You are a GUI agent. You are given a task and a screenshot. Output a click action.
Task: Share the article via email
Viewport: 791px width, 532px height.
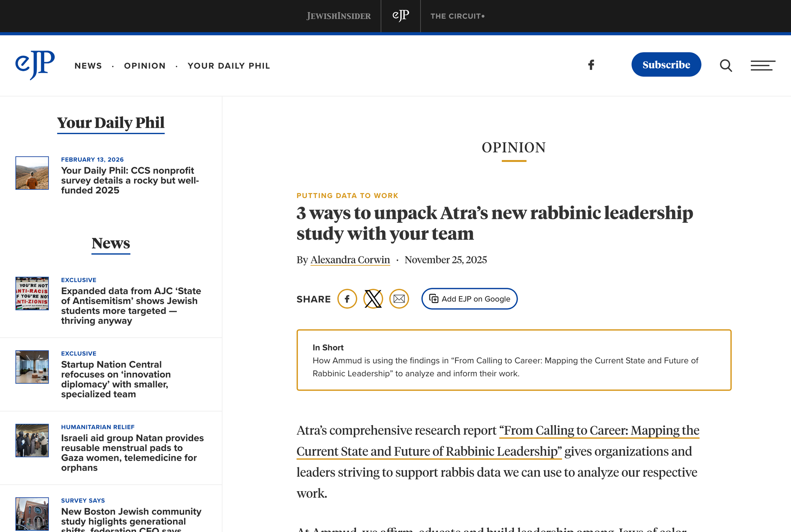[399, 299]
